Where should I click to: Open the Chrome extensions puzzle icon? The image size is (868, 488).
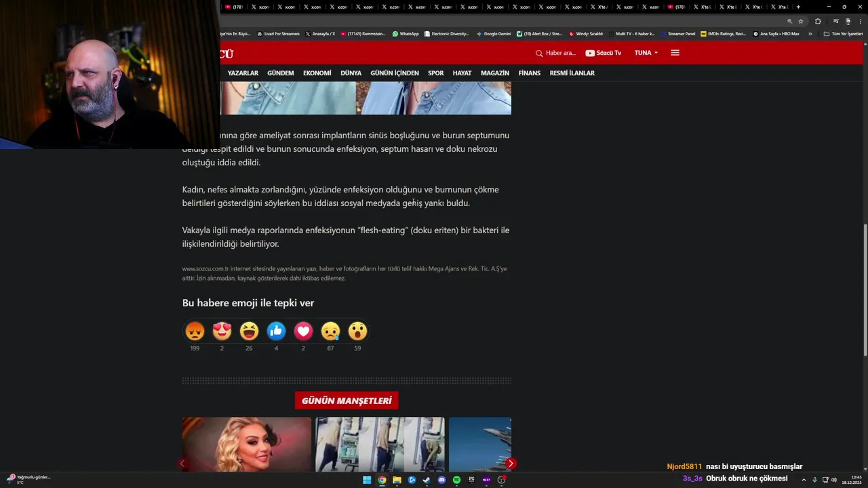click(818, 21)
